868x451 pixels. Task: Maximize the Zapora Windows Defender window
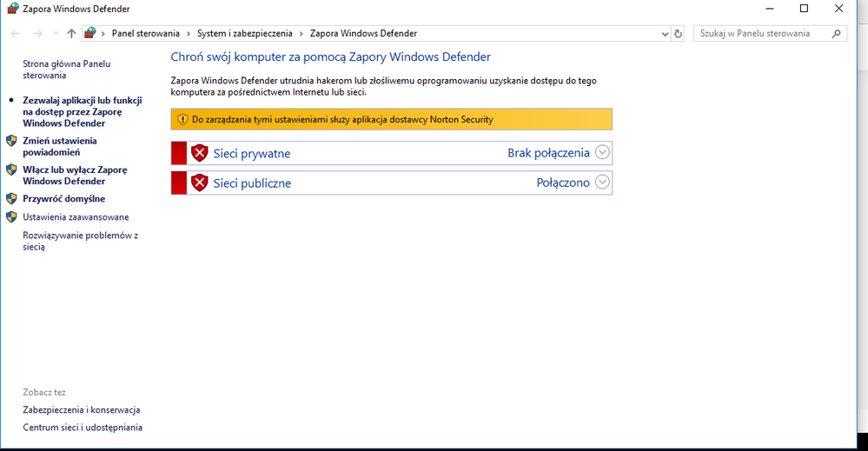(805, 9)
